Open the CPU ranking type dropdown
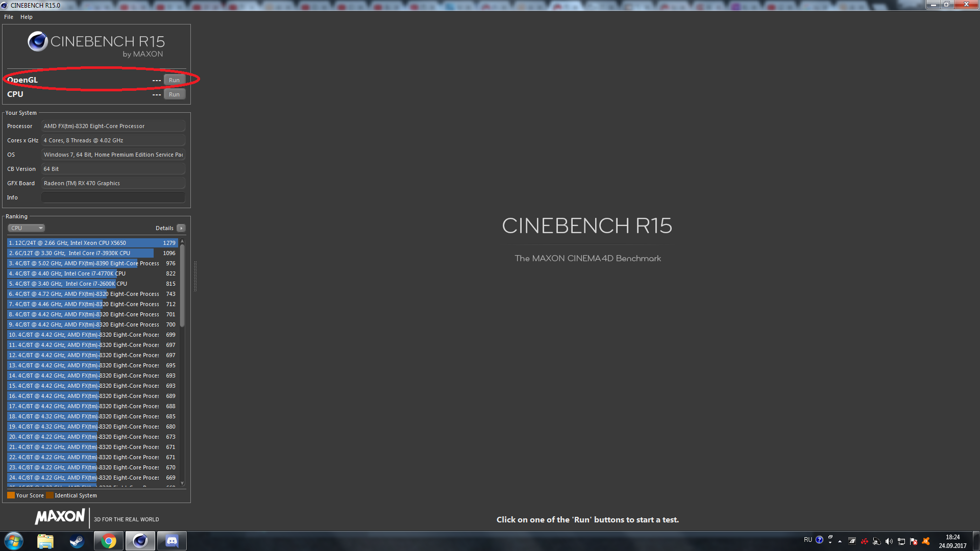Screen dimensions: 980x551 (27, 228)
